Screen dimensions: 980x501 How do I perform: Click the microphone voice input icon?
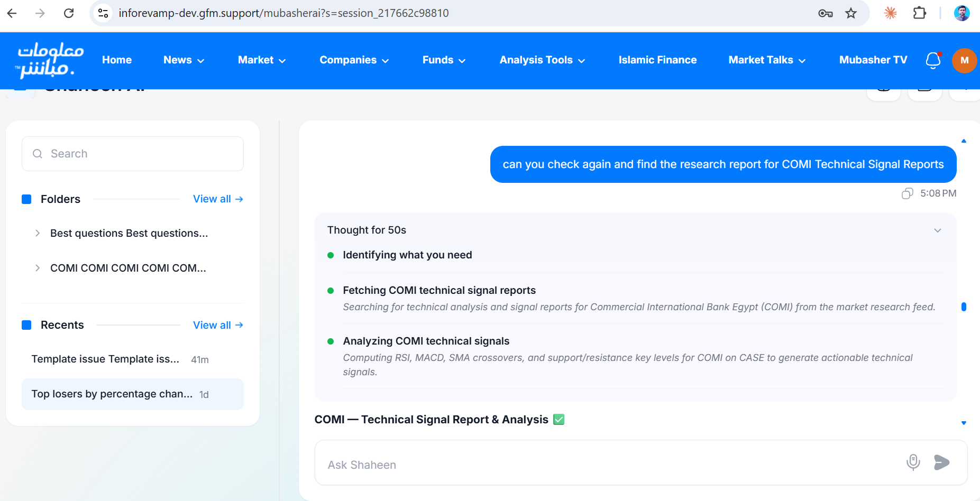click(x=913, y=462)
